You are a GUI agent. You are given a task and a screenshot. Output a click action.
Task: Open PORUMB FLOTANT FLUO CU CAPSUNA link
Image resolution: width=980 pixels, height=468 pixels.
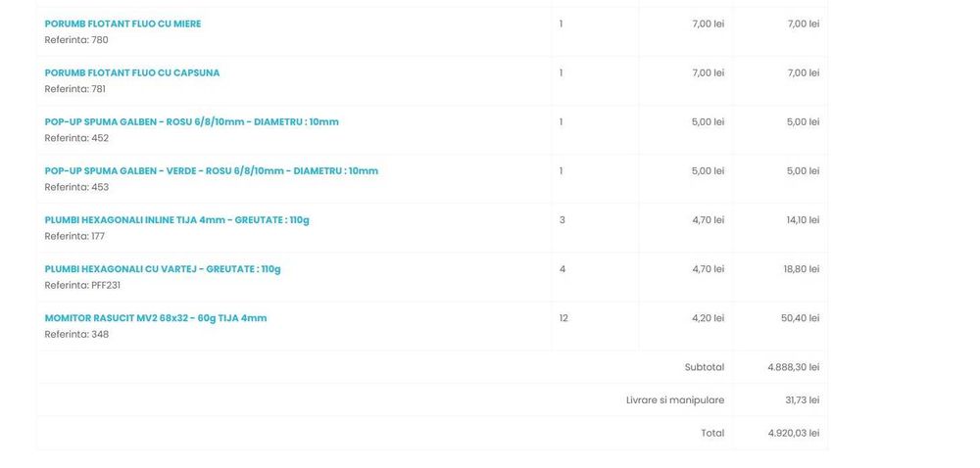click(131, 72)
